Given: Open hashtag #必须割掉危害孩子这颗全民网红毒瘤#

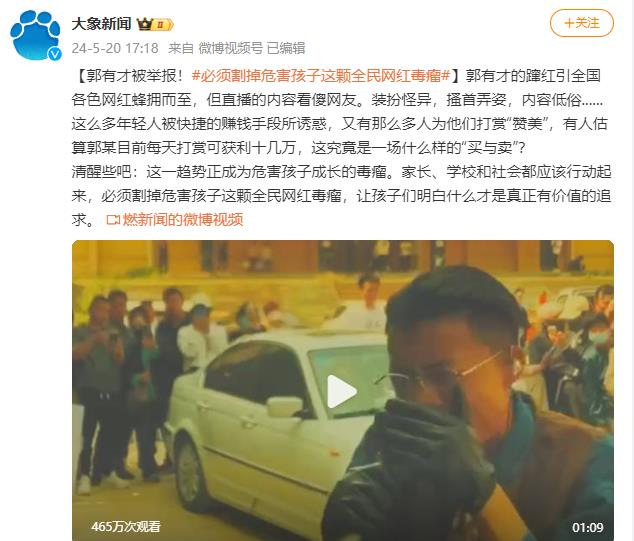Looking at the screenshot, I should [321, 76].
